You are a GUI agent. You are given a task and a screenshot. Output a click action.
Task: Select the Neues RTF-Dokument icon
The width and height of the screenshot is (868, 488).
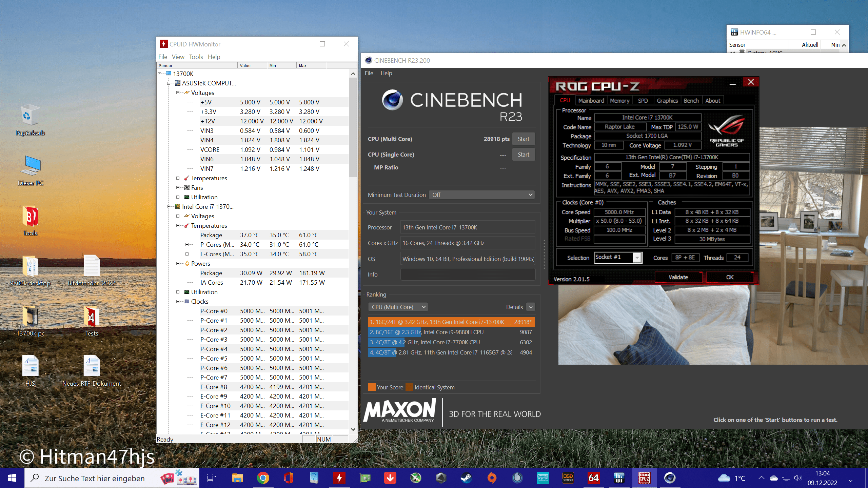coord(92,371)
